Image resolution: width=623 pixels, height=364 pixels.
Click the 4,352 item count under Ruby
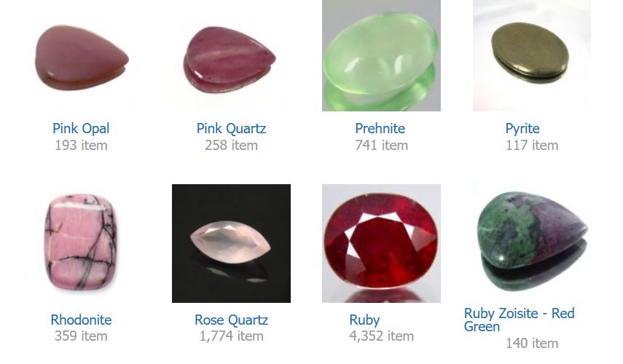click(381, 336)
